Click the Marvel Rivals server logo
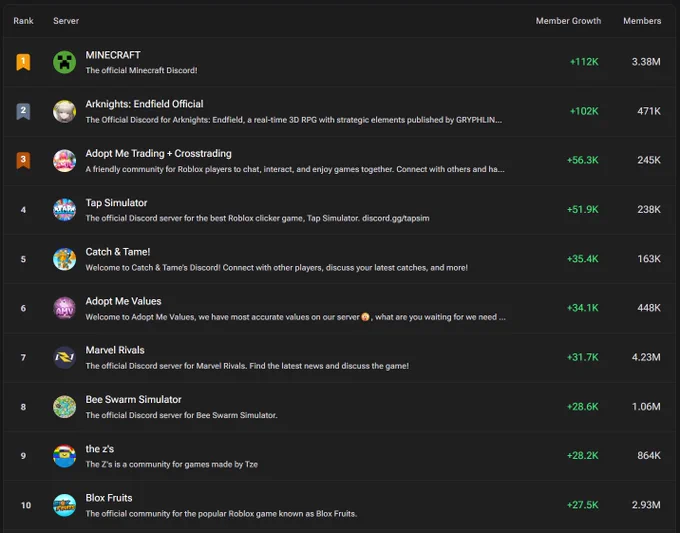 64,357
